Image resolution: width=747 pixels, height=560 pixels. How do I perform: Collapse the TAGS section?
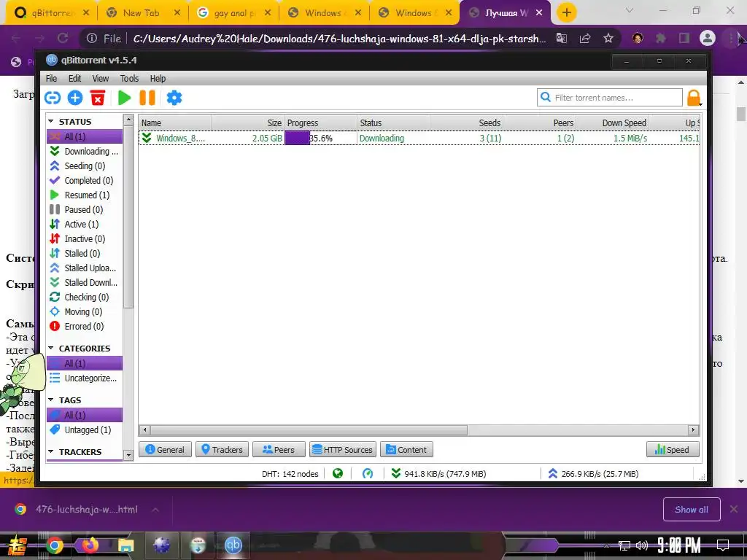click(x=51, y=400)
